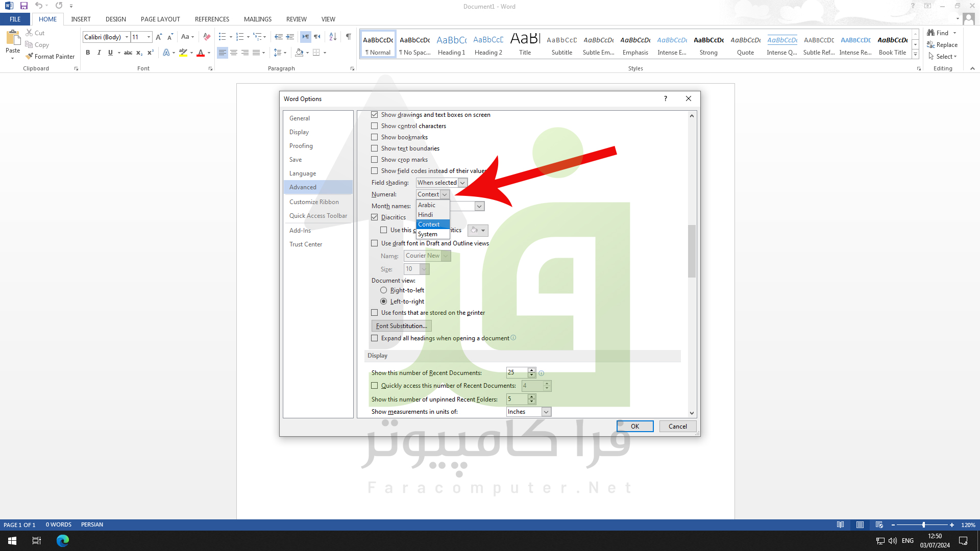This screenshot has height=551, width=980.
Task: Uncheck the Diacritics checkbox
Action: point(375,217)
